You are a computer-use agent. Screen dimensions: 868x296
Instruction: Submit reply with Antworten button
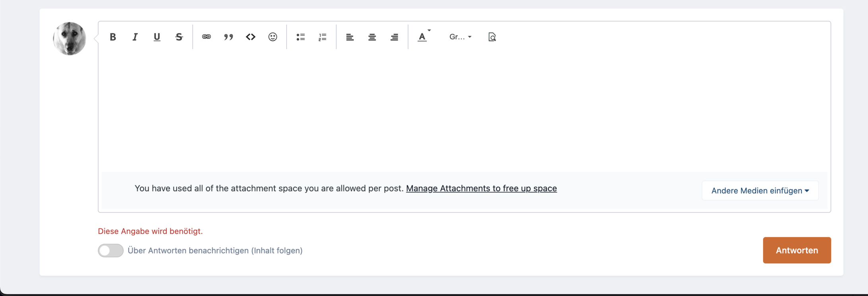[x=796, y=250]
